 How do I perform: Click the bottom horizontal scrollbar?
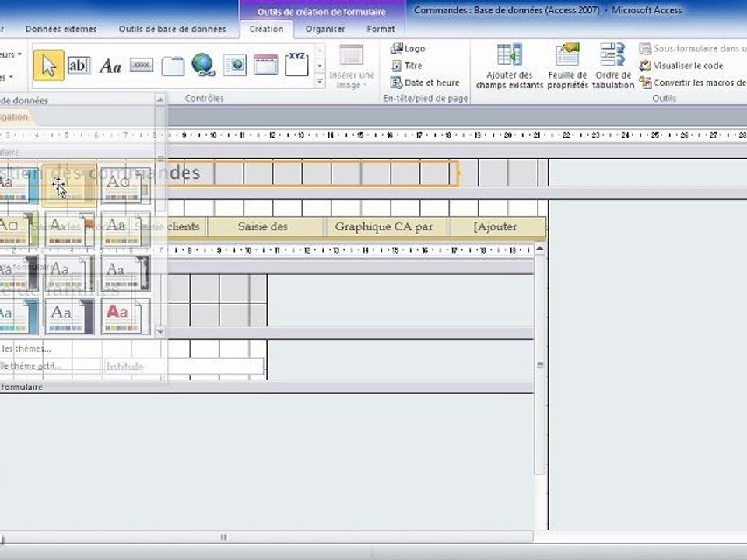click(267, 537)
